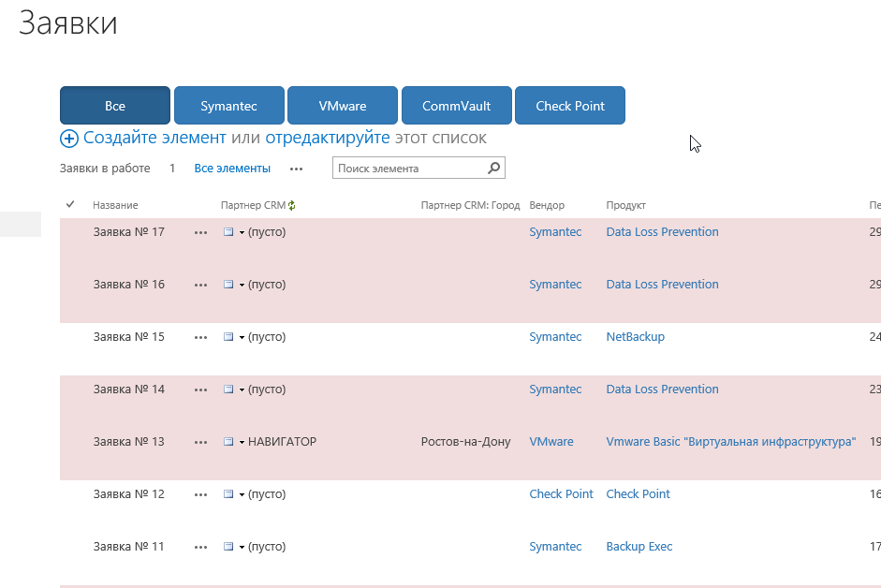Select the CommVault filter tab

pyautogui.click(x=457, y=106)
